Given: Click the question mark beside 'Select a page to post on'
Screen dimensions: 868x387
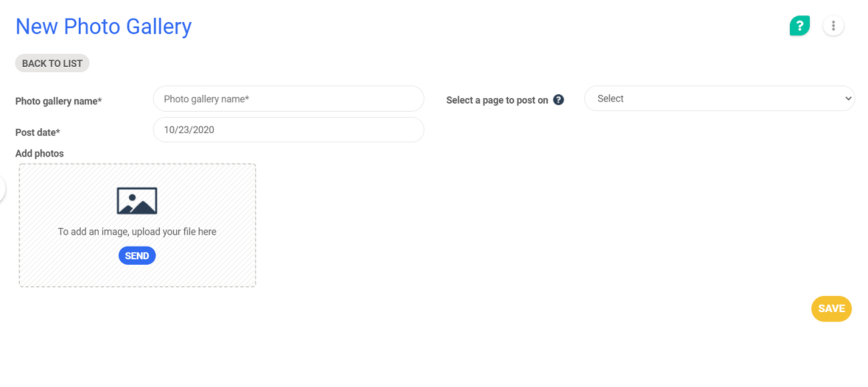Looking at the screenshot, I should coord(559,100).
